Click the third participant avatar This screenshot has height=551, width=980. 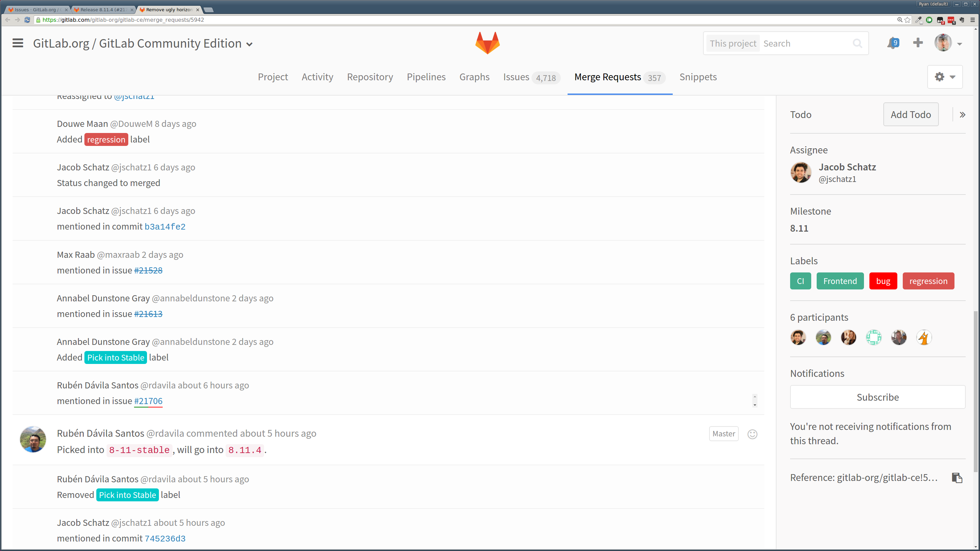848,337
